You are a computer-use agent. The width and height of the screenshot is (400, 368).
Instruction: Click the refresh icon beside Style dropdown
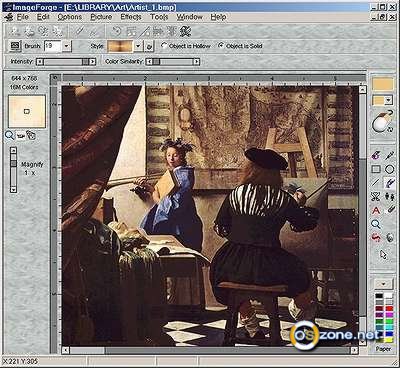149,46
